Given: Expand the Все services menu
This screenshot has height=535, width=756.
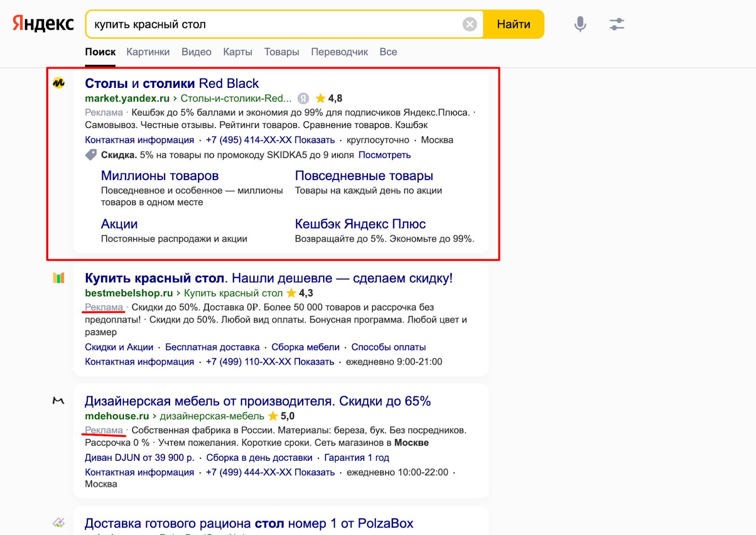Looking at the screenshot, I should click(388, 52).
